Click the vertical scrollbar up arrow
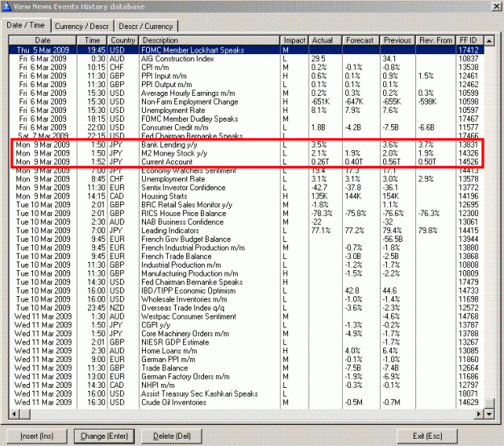Screen dimensions: 504x446 point(489,40)
